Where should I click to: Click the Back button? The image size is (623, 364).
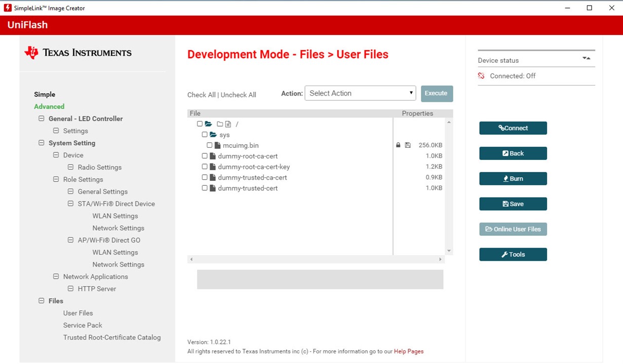513,153
